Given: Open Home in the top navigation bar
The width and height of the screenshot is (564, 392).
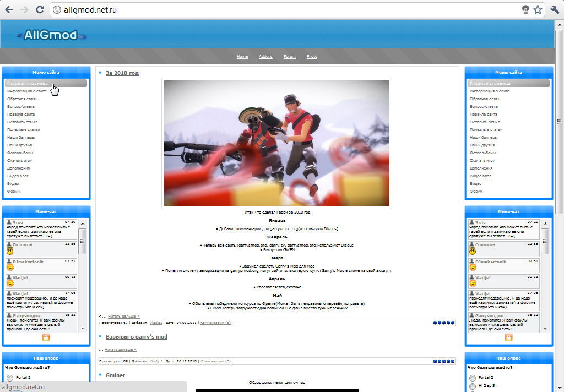Looking at the screenshot, I should coord(242,57).
